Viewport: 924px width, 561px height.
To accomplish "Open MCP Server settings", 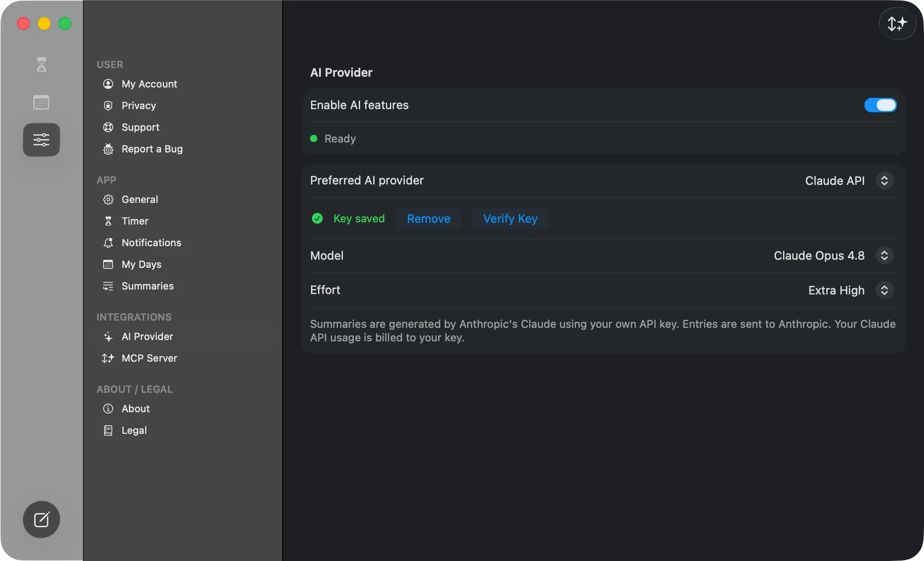I will [x=149, y=358].
